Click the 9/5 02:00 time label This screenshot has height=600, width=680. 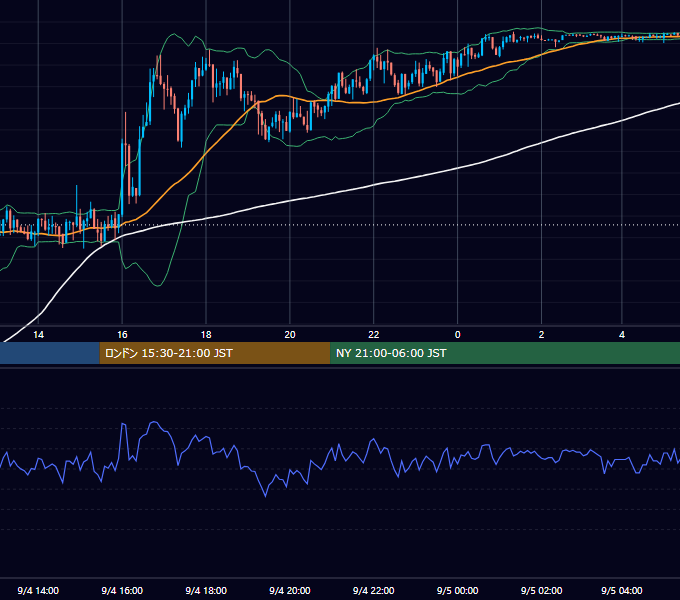pyautogui.click(x=541, y=590)
